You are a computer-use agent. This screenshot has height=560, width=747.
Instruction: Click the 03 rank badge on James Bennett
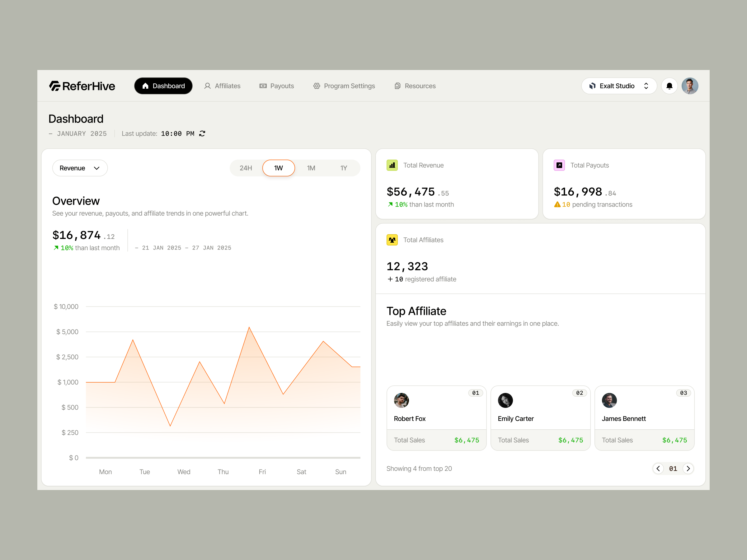pyautogui.click(x=684, y=393)
